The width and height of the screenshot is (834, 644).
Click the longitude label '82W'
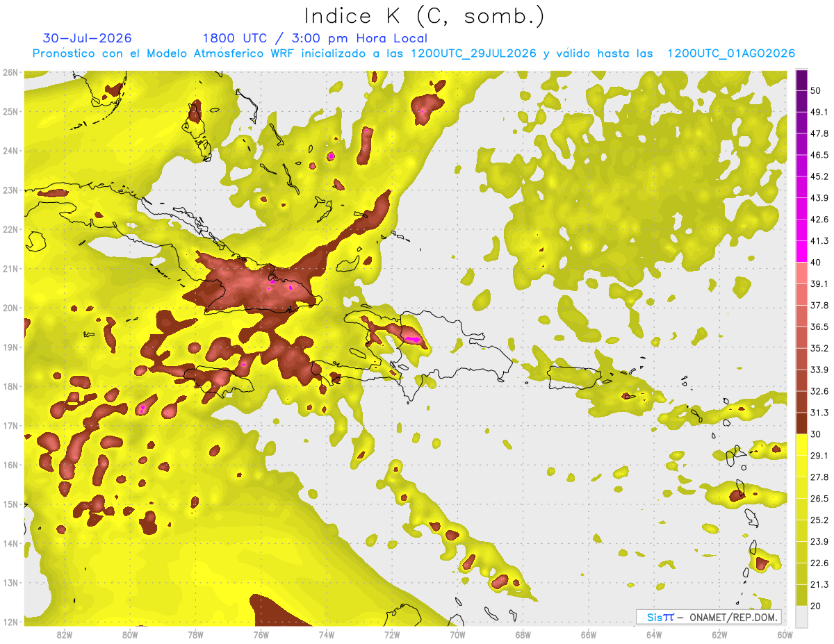65,634
